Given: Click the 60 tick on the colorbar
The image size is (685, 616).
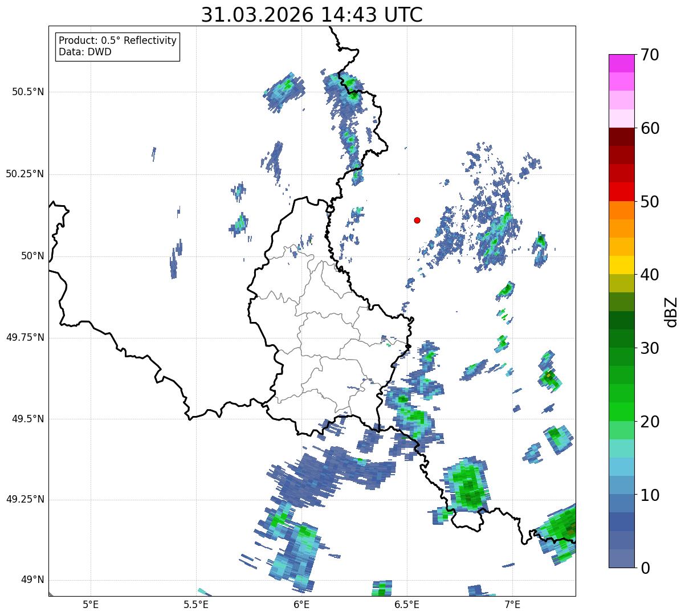Looking at the screenshot, I should pyautogui.click(x=649, y=128).
